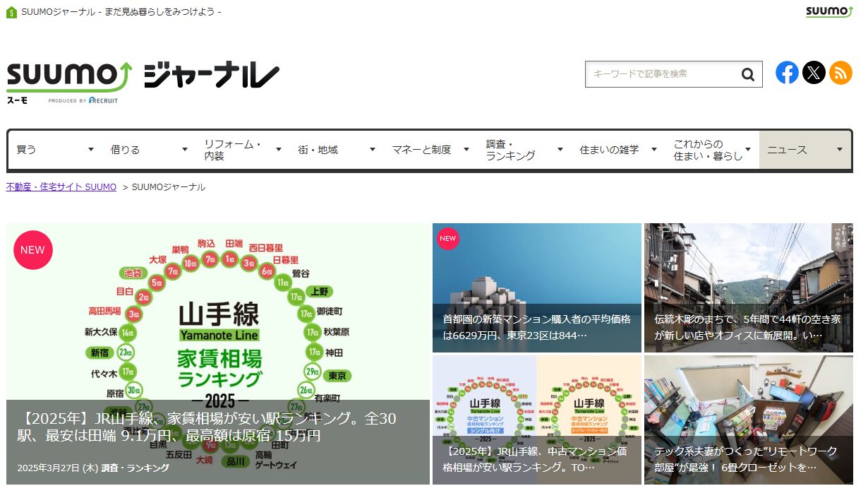The image size is (868, 498).
Task: Open the テック系夫妻 リモートワーク部屋 article
Action: (x=748, y=420)
